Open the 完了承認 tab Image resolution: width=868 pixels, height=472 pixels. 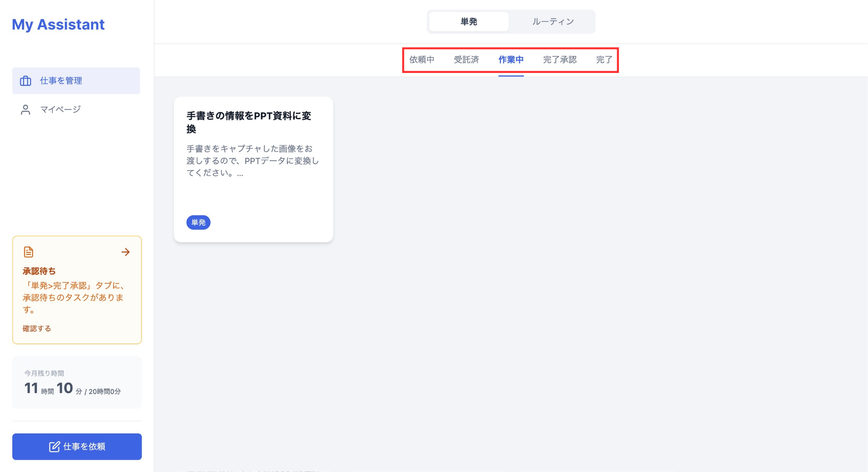(x=560, y=59)
